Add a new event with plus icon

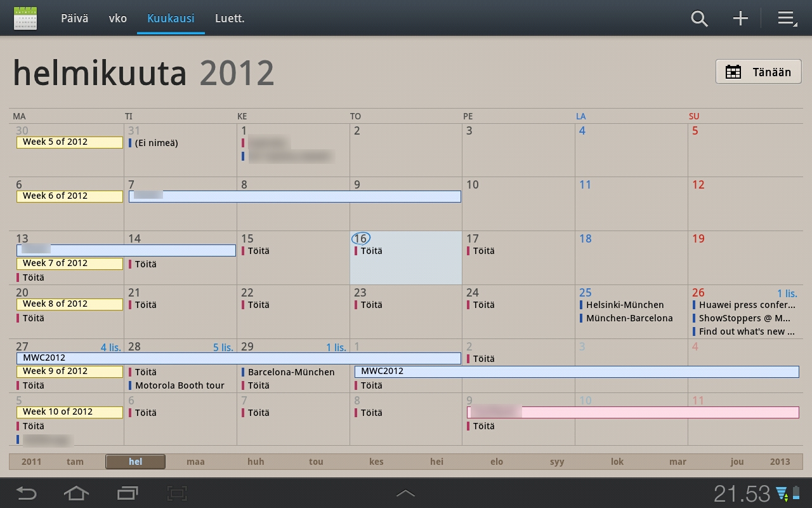coord(740,18)
